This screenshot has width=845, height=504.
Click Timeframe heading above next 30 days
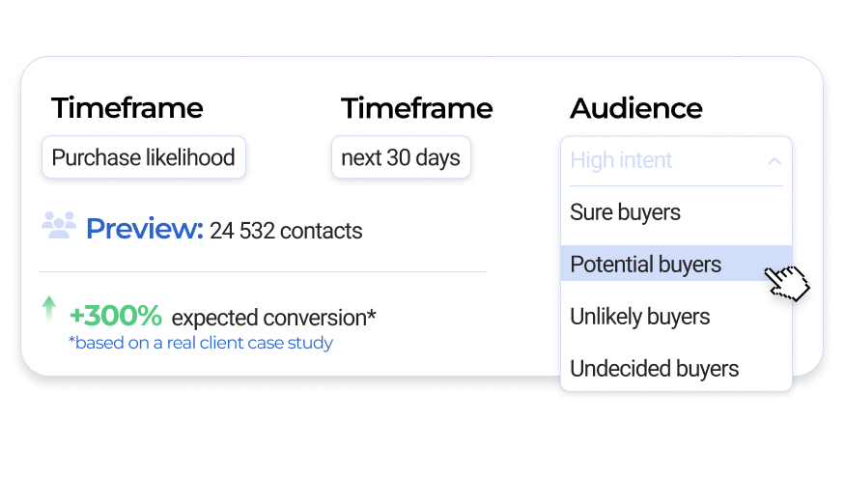(416, 108)
